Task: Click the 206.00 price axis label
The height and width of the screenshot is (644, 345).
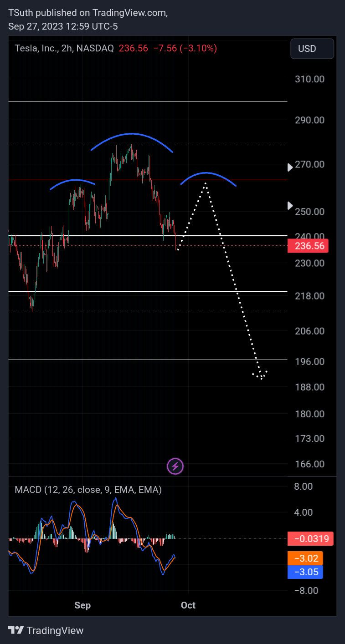Action: 309,331
